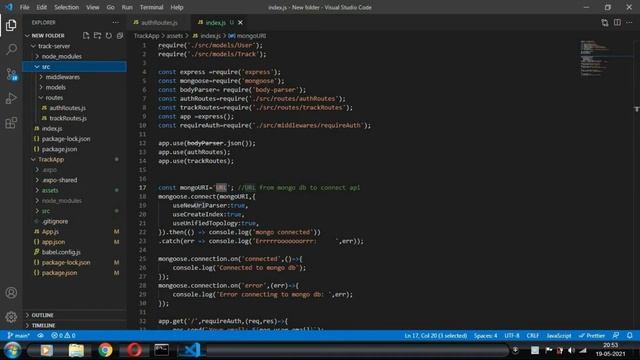The width and height of the screenshot is (640, 360).
Task: Open Opera browser from the taskbar
Action: coord(134,350)
